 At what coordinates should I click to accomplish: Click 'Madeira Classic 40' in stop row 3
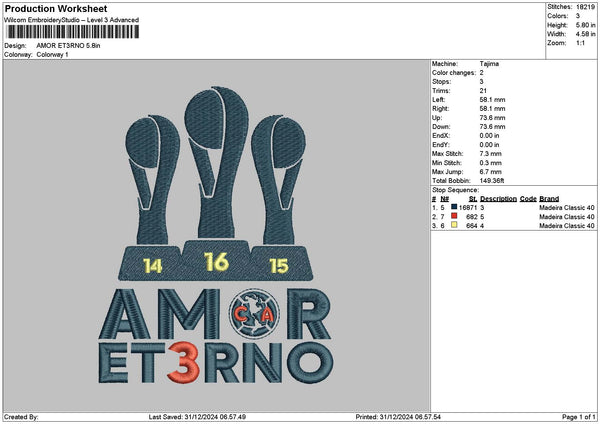[x=567, y=226]
